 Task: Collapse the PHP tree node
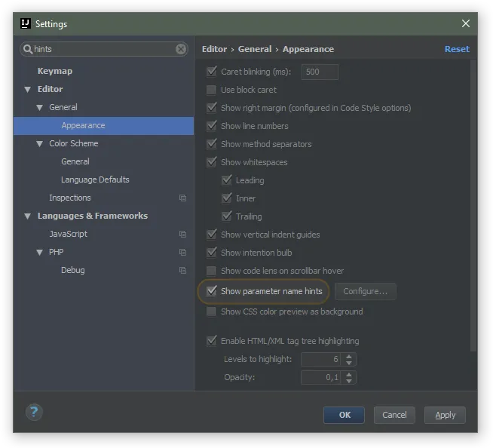[40, 253]
